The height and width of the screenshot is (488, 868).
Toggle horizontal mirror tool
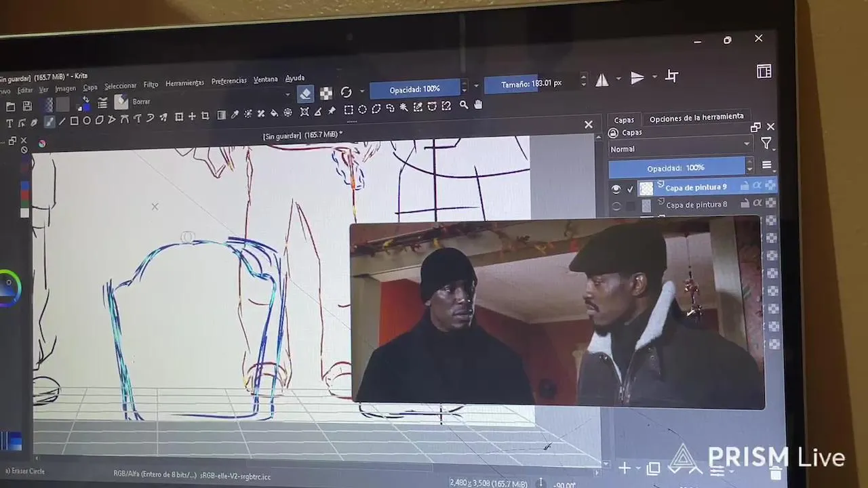tap(602, 80)
